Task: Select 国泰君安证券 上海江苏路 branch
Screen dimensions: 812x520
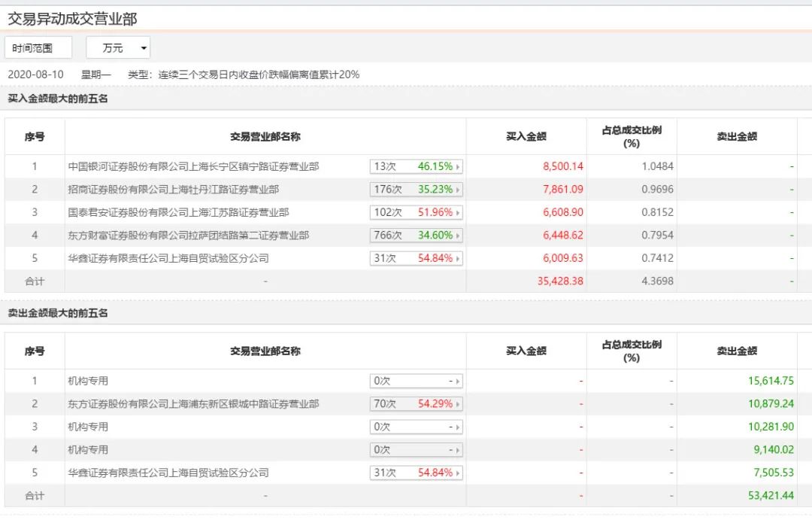Action: [x=178, y=212]
